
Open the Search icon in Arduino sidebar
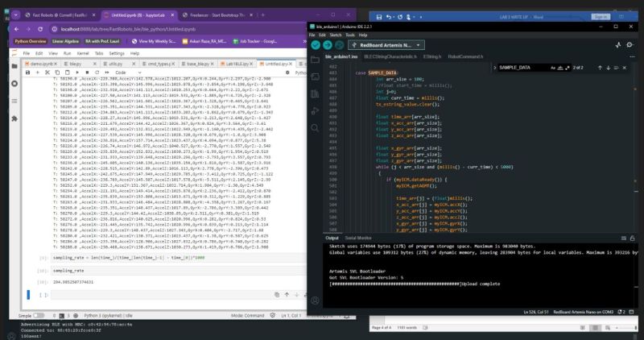pos(315,128)
